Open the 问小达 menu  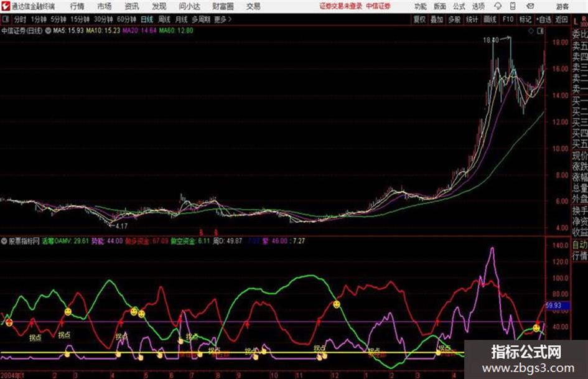click(x=189, y=6)
